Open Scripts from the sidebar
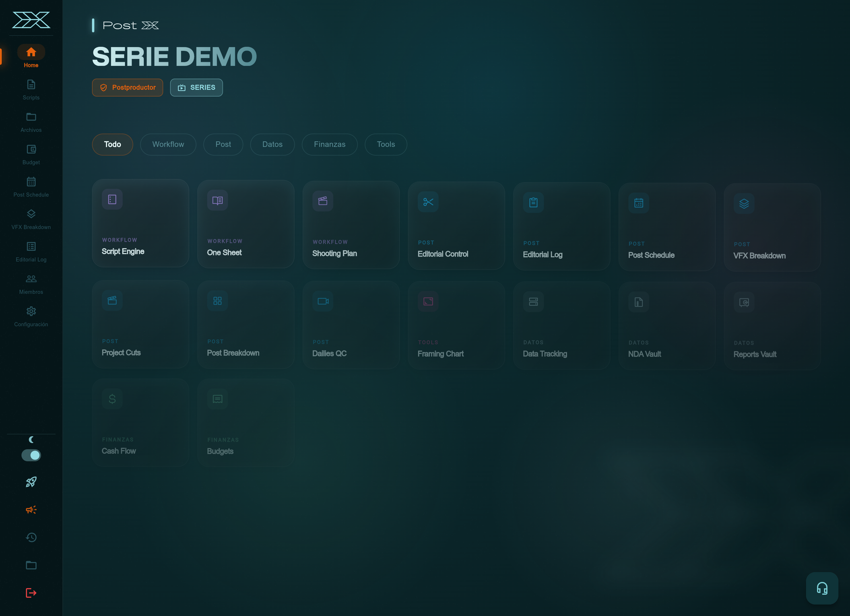850x616 pixels. coord(31,89)
